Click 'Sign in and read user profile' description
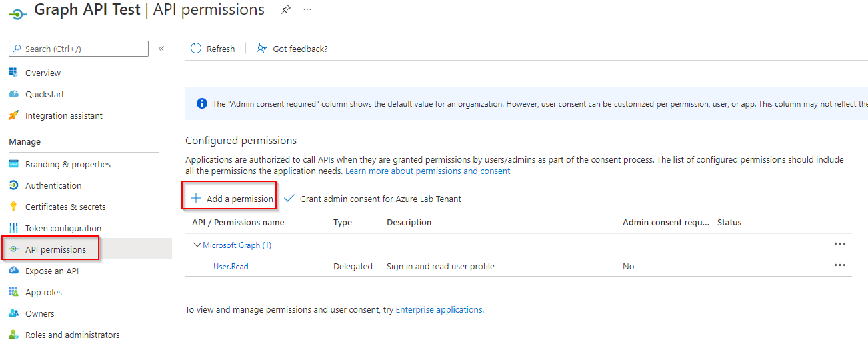Viewport: 868px width, 346px height. tap(441, 267)
